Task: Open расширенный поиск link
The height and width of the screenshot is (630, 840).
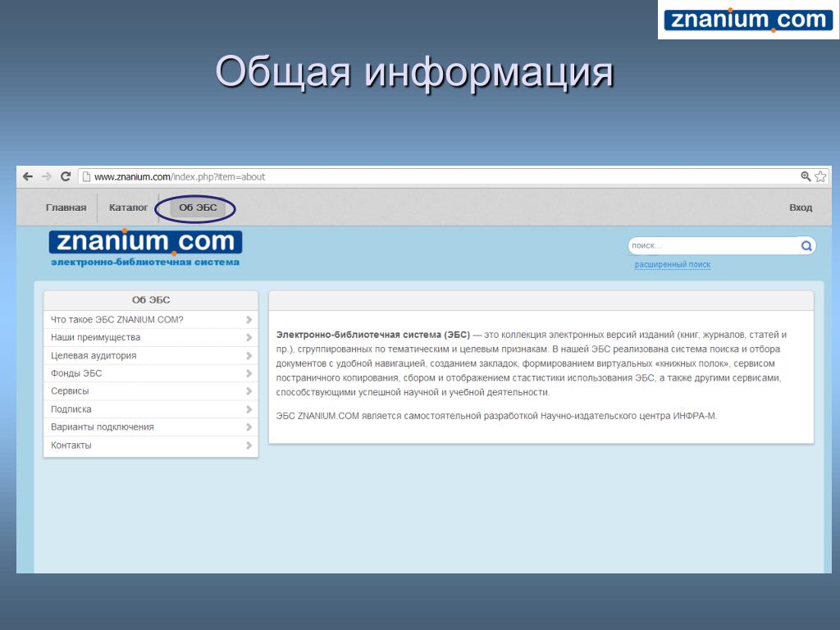Action: coord(673,265)
